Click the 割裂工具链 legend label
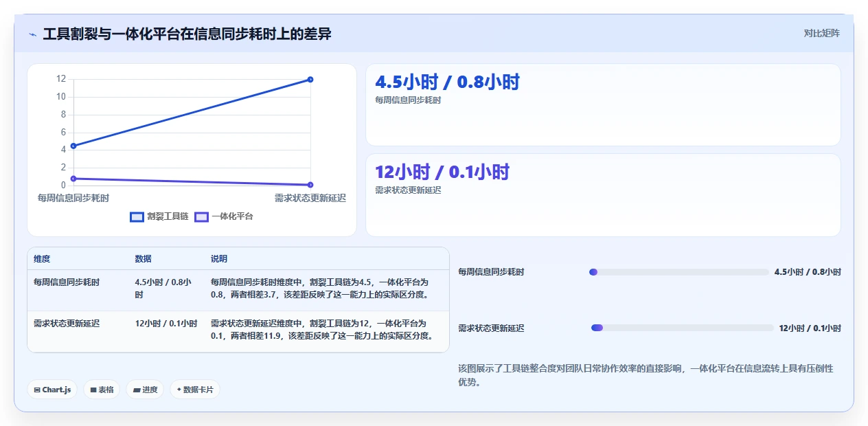868x426 pixels. point(168,216)
